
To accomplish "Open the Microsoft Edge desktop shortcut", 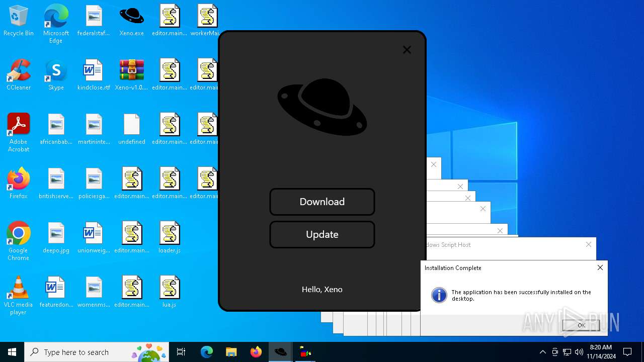I will 56,24.
